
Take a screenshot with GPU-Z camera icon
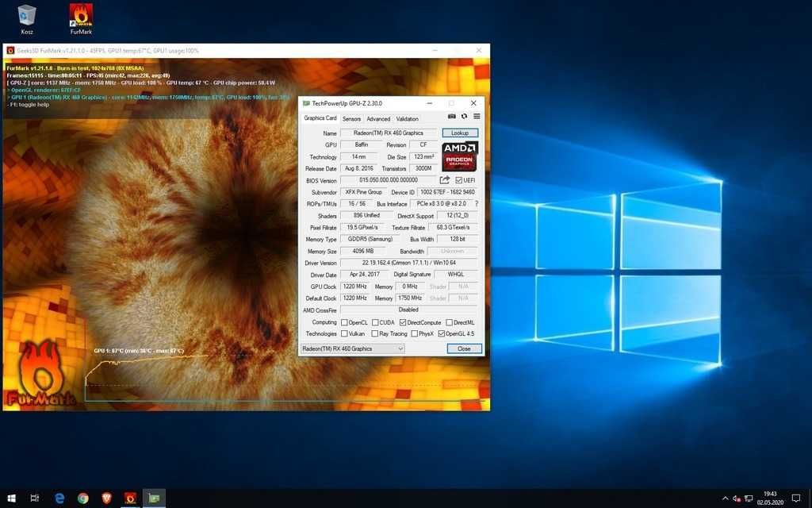(x=451, y=117)
